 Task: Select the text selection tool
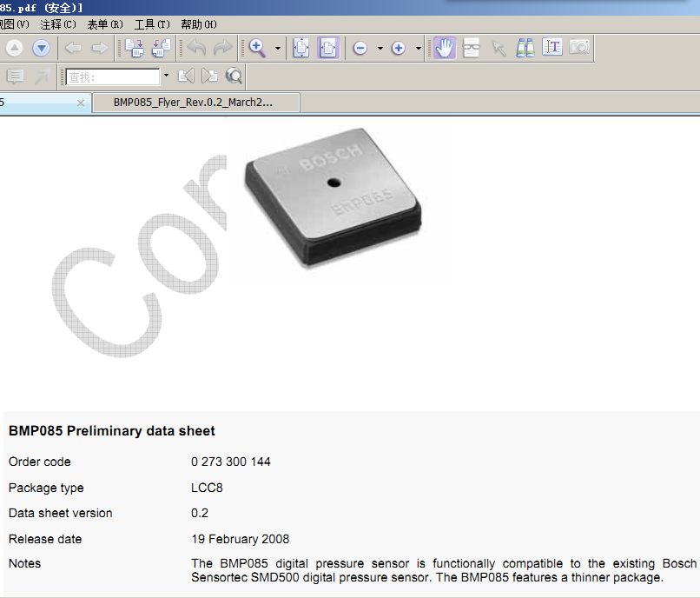tap(552, 47)
